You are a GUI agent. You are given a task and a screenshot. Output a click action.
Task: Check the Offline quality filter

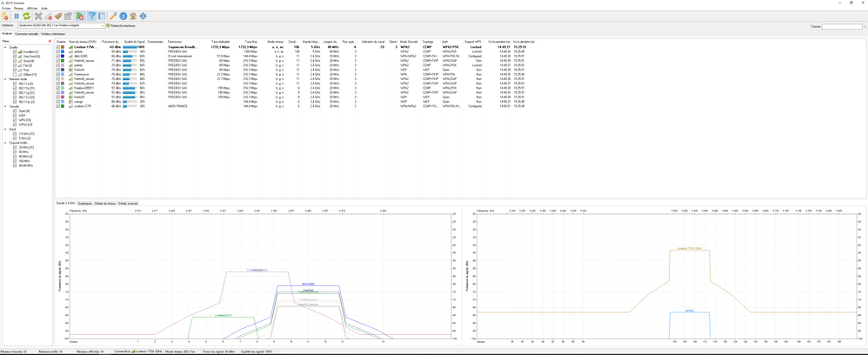(15, 74)
